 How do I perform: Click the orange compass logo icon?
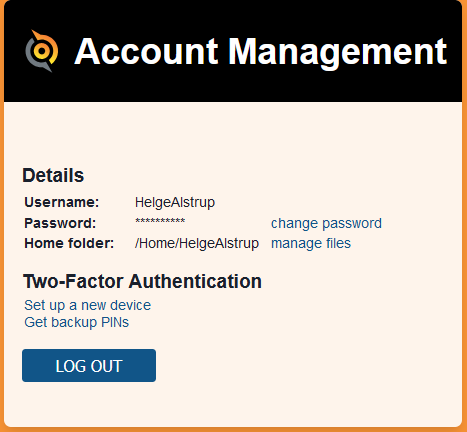point(42,51)
